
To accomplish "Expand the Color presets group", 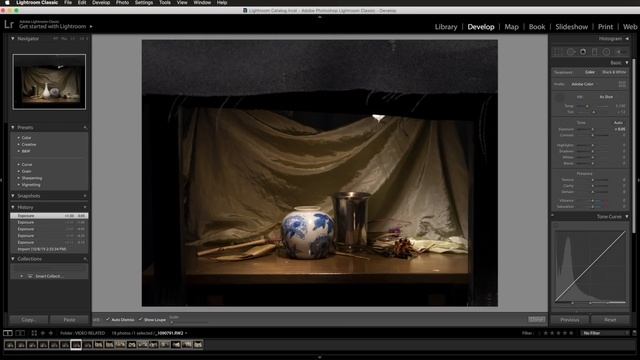I will (19, 138).
